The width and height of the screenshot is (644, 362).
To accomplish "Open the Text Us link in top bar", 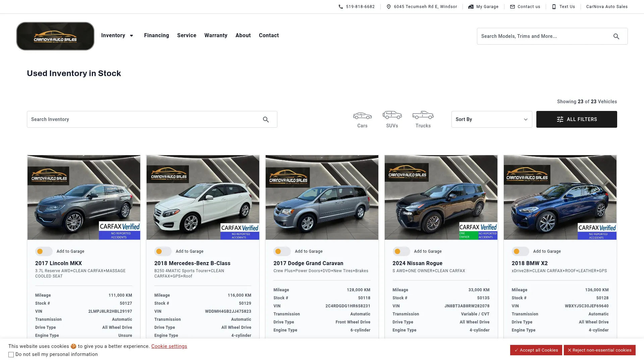I will [x=567, y=7].
